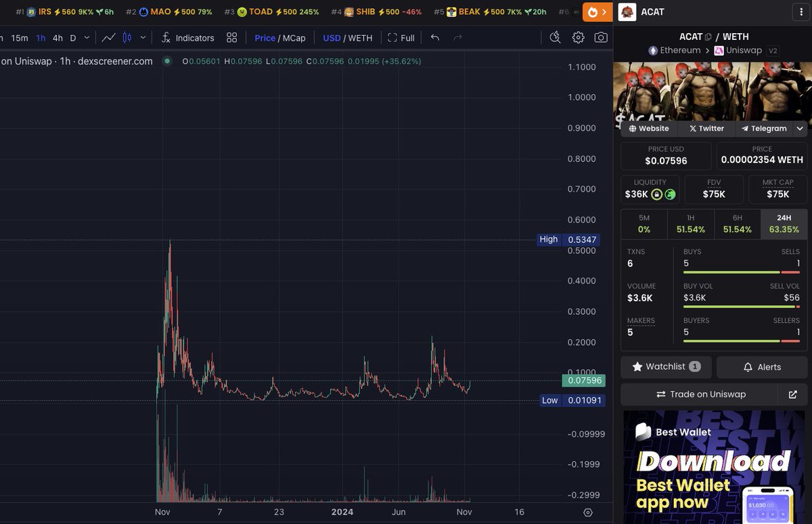Select the 1H stats tab

(x=691, y=224)
